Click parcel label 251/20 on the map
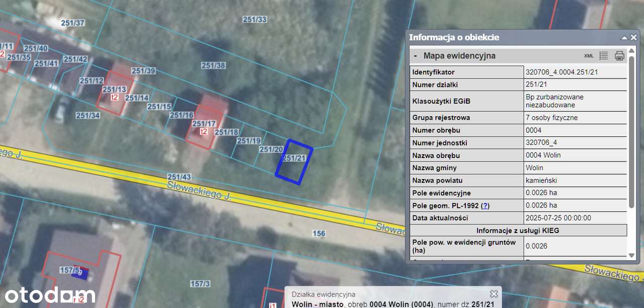 [271, 149]
